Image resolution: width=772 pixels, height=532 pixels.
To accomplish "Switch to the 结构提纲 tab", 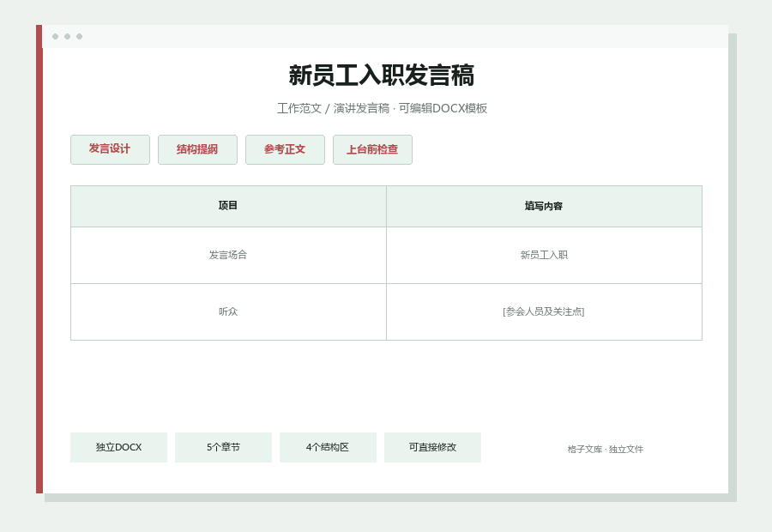I will coord(197,149).
